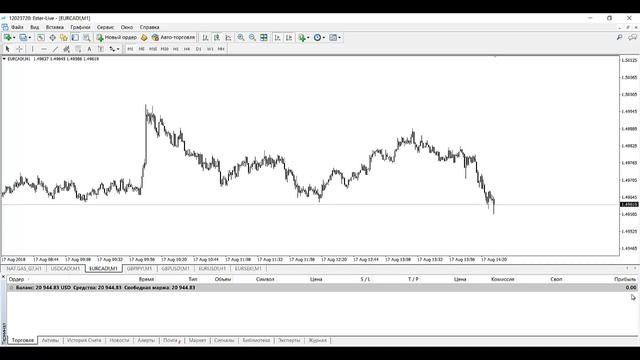Screen dimensions: 640x360
Task: Expand the Profiles dropdown arrow
Action: point(29,38)
